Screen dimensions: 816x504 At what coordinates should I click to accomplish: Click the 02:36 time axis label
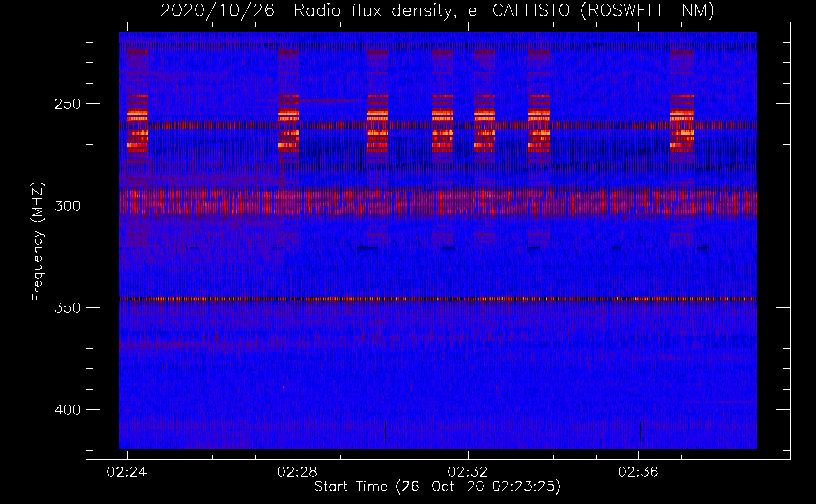(x=638, y=472)
